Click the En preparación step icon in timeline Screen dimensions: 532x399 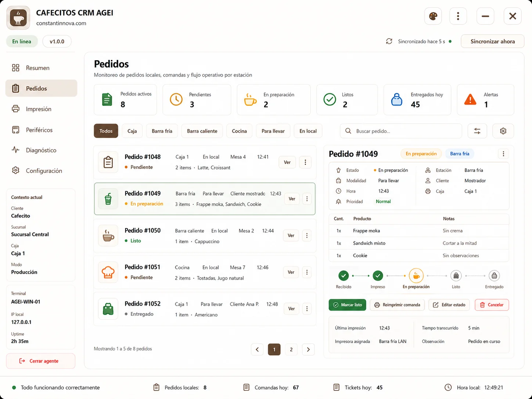tap(416, 276)
